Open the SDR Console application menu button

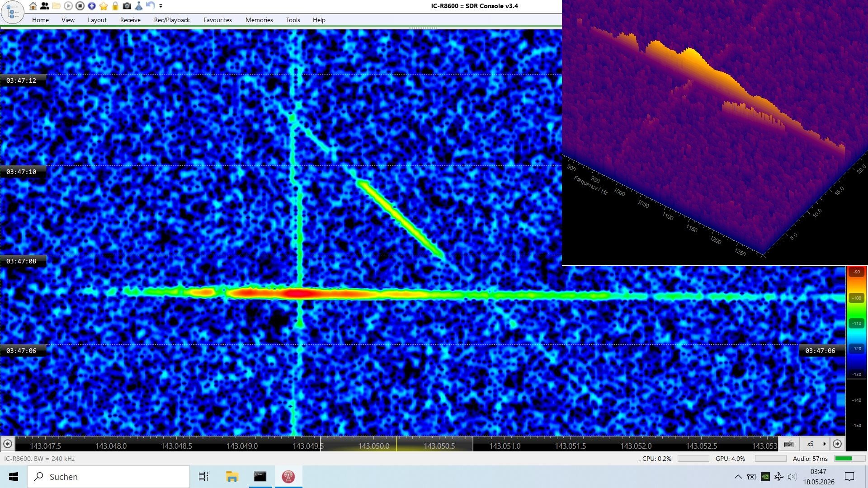(x=13, y=12)
